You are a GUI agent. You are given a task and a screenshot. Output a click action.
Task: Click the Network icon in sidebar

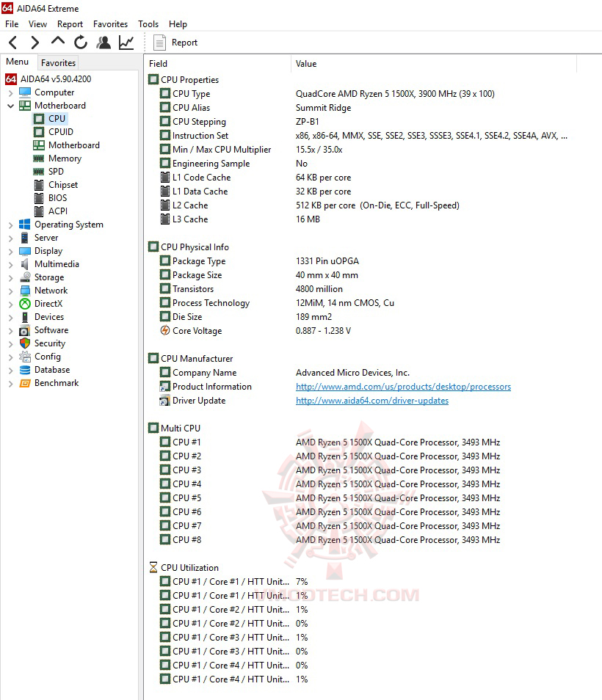pyautogui.click(x=25, y=291)
